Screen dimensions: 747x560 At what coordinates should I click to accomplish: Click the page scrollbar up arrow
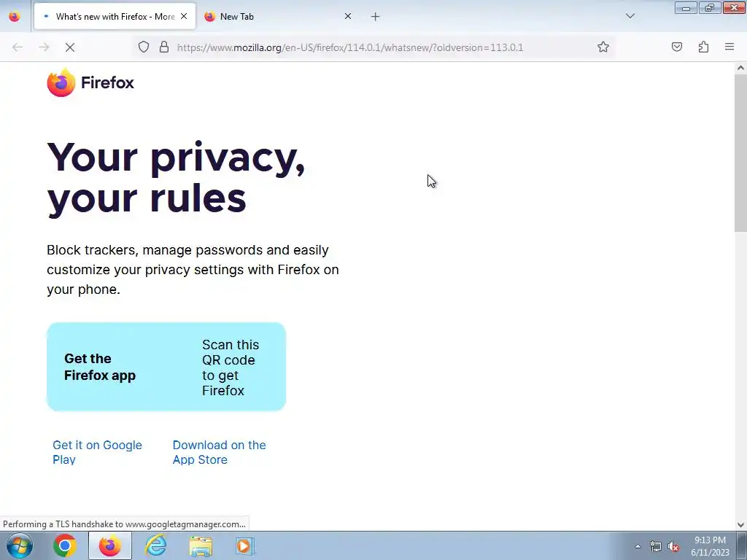[740, 68]
